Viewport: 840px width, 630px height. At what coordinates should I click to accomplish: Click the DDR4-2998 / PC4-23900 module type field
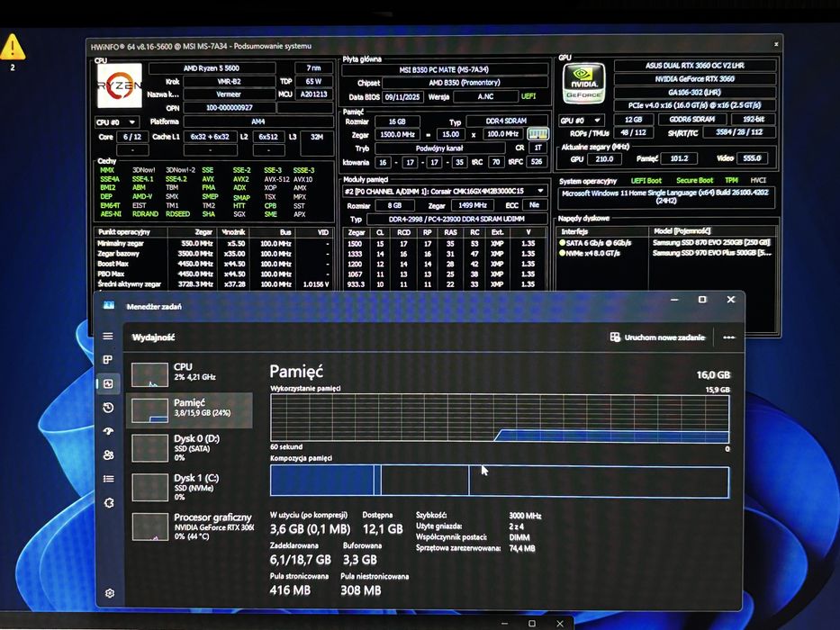(x=456, y=219)
